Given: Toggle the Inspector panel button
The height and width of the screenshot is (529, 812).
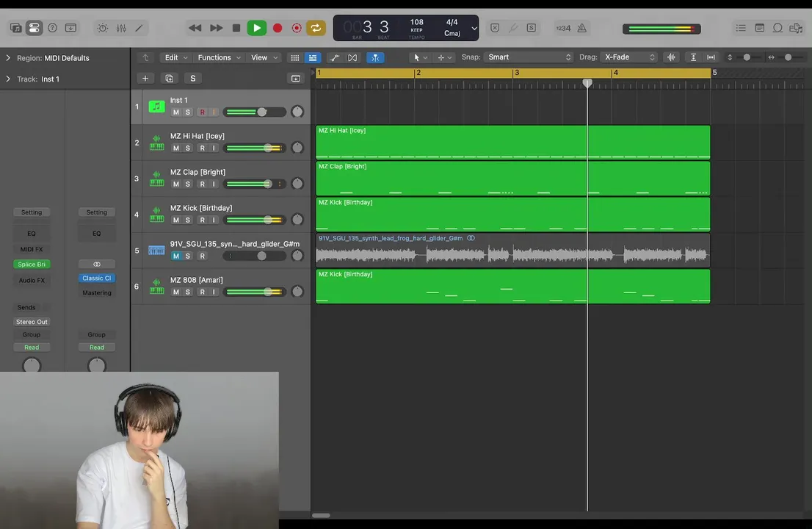Looking at the screenshot, I should pyautogui.click(x=34, y=28).
